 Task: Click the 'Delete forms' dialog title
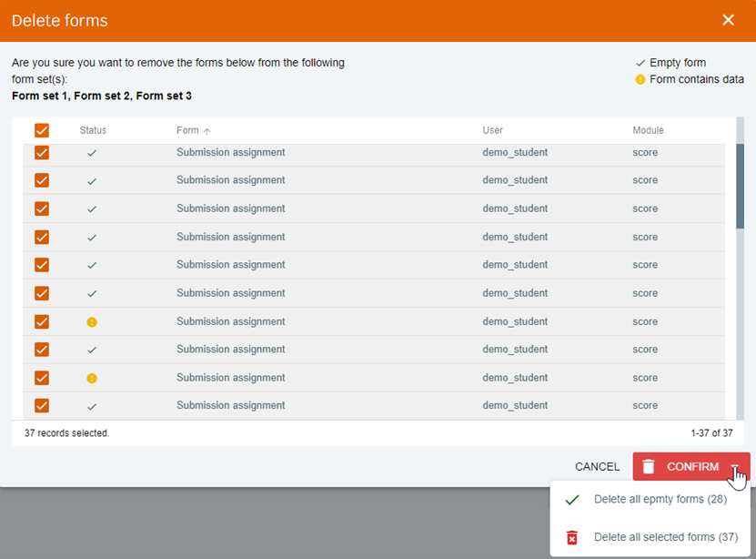click(x=60, y=21)
